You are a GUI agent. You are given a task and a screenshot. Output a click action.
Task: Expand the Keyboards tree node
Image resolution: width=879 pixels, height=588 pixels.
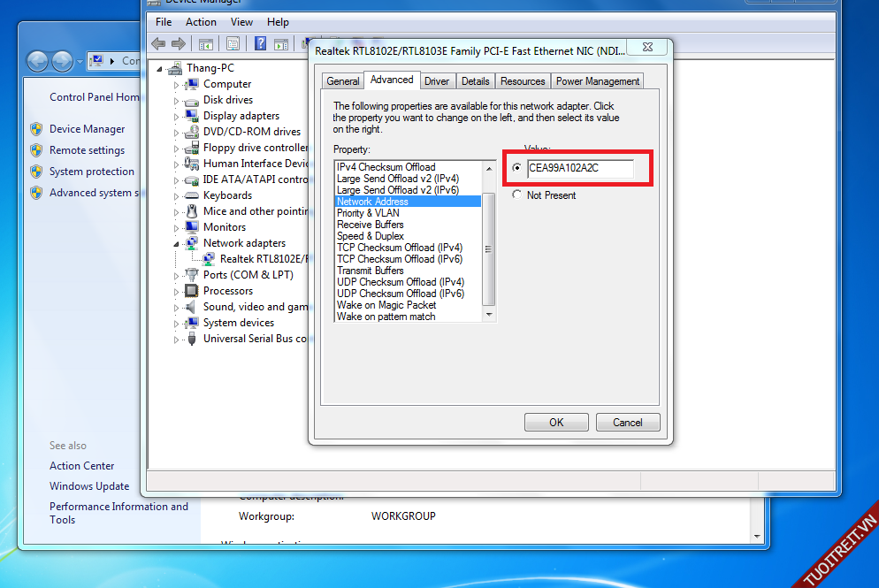[176, 197]
